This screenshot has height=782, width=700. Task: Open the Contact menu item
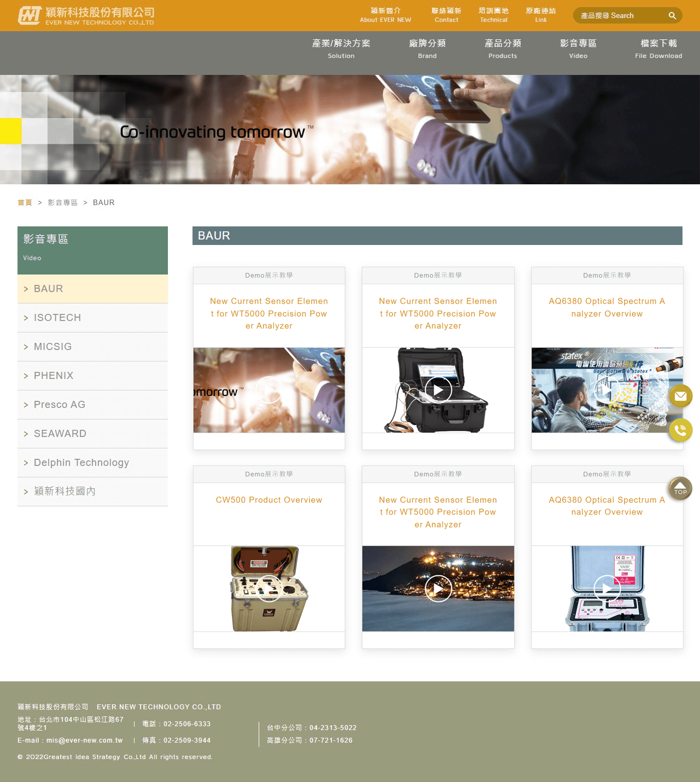pos(446,15)
